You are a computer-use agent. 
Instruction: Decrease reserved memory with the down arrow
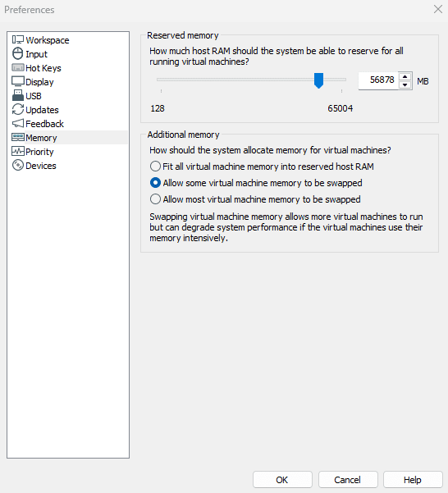405,84
